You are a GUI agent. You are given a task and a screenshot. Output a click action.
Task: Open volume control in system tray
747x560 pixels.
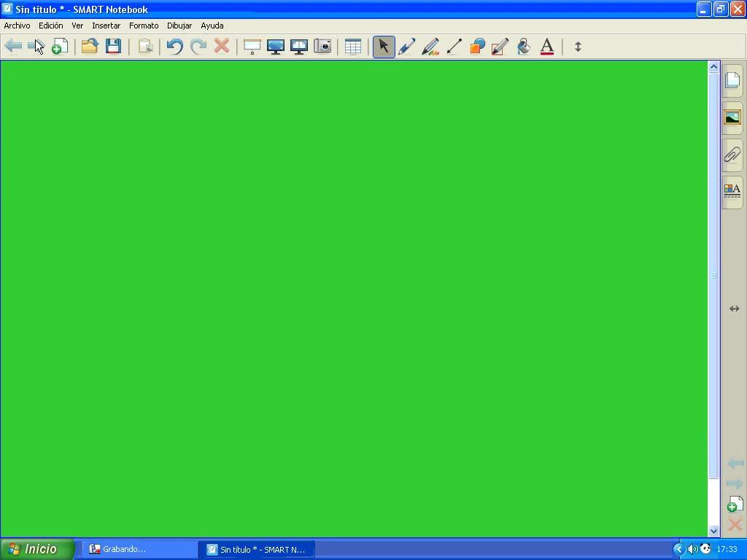[692, 549]
